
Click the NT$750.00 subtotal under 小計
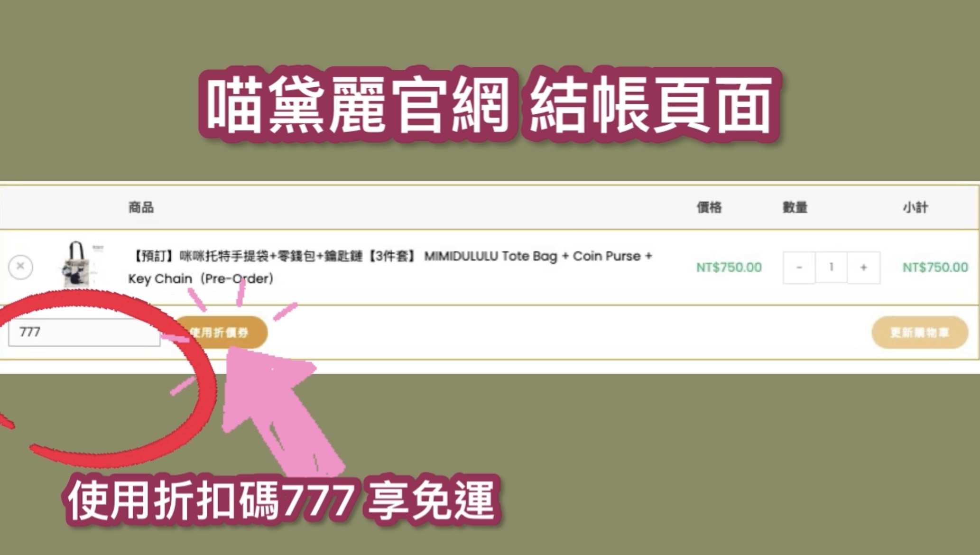pos(935,268)
